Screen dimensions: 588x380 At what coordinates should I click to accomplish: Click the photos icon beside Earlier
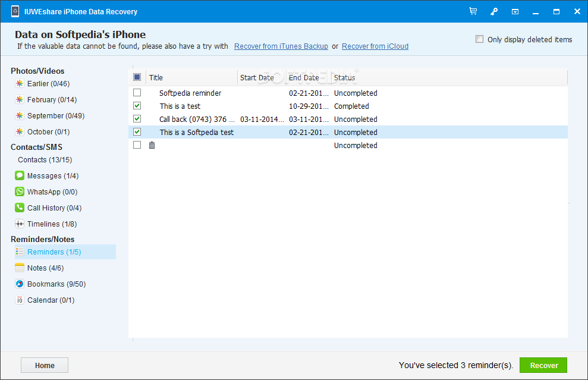tap(20, 83)
